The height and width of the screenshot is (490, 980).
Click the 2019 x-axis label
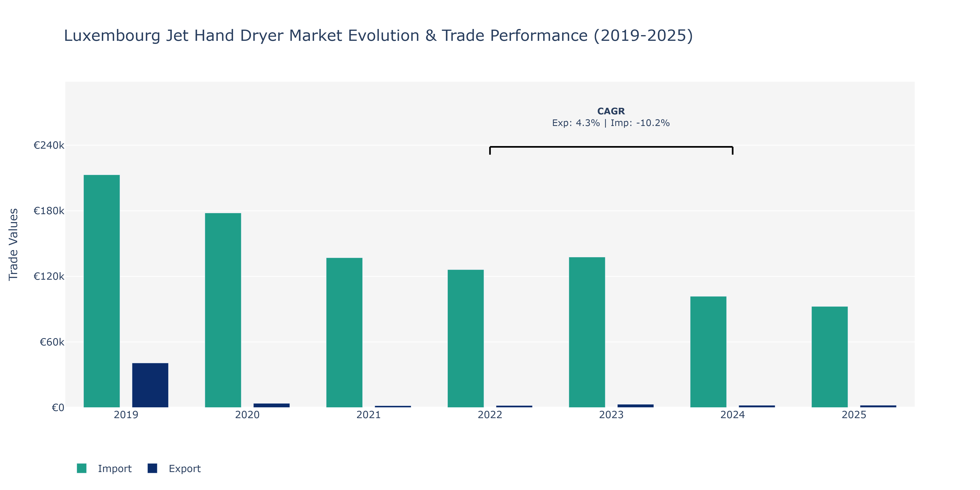(x=126, y=415)
